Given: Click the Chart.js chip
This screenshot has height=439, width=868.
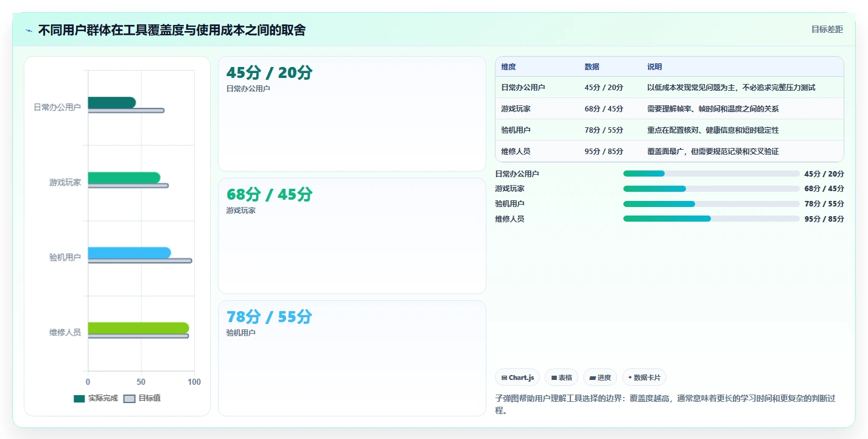Looking at the screenshot, I should (517, 378).
